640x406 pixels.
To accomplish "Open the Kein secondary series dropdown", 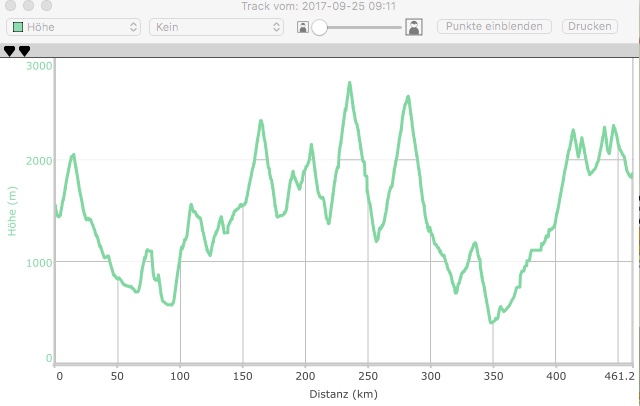I will tap(215, 27).
